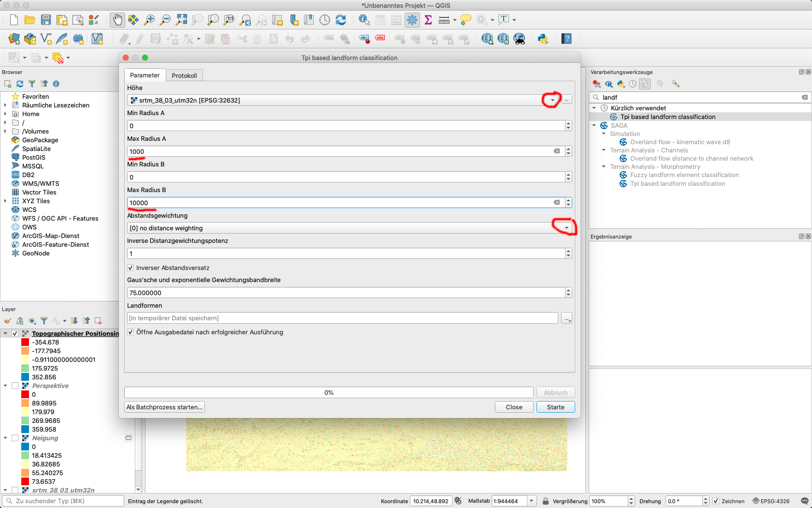Click the Zoom In magnifier tool
Viewport: 812px width, 508px height.
point(149,20)
